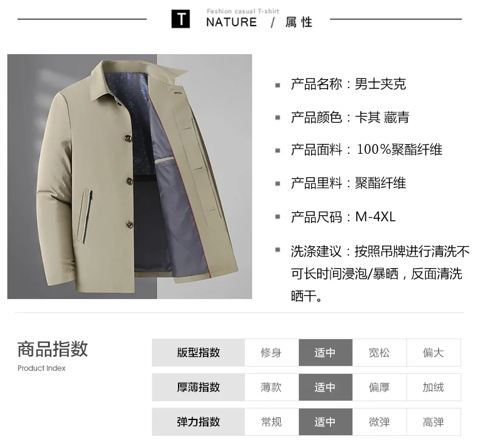Click the 商品指数 section title
This screenshot has height=448, width=480.
pos(53,349)
